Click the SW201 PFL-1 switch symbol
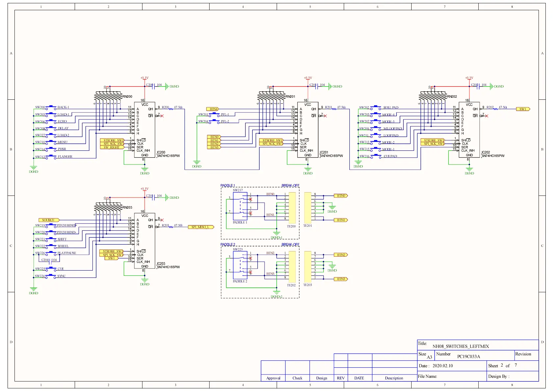This screenshot has height=392, width=554. click(x=214, y=115)
